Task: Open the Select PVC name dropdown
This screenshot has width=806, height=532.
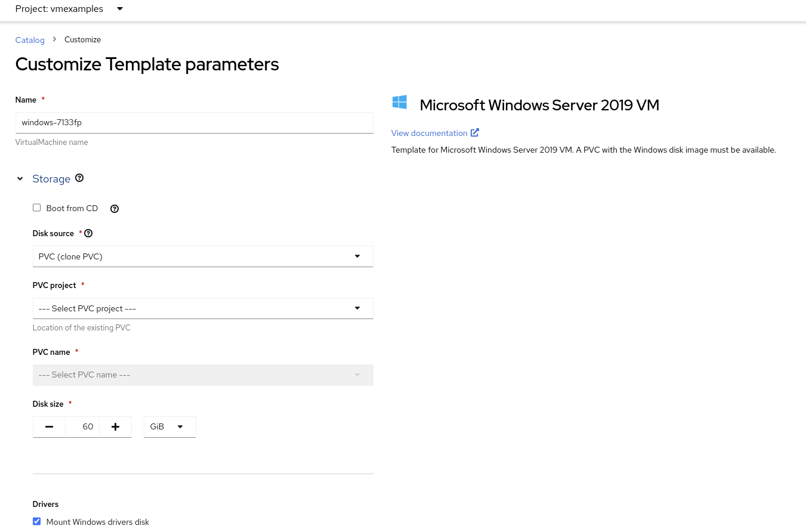Action: [203, 375]
